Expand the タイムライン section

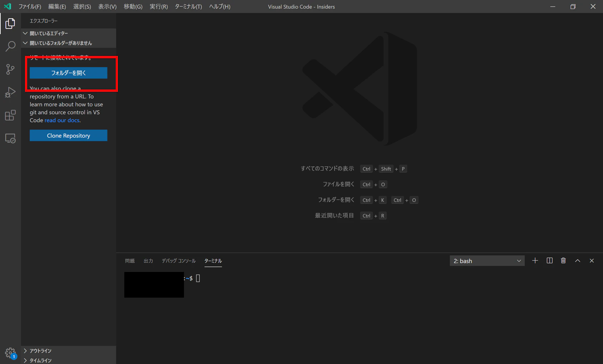[x=69, y=360]
